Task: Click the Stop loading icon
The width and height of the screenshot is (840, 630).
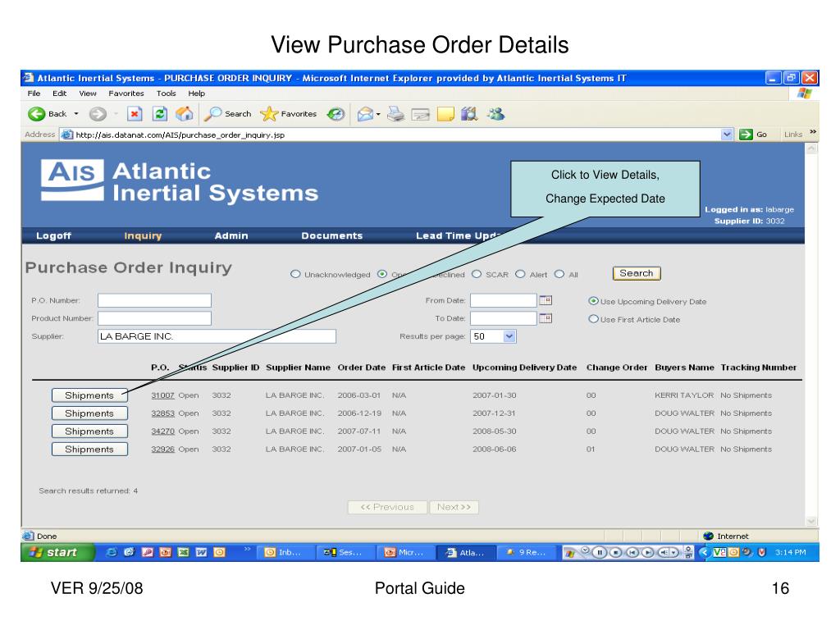Action: point(135,113)
